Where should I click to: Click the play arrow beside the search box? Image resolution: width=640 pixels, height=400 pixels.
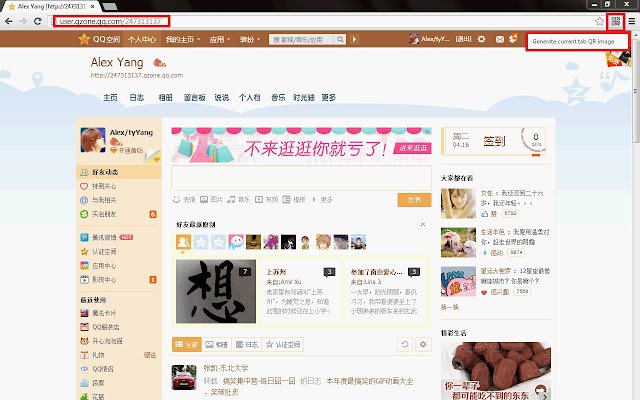354,39
